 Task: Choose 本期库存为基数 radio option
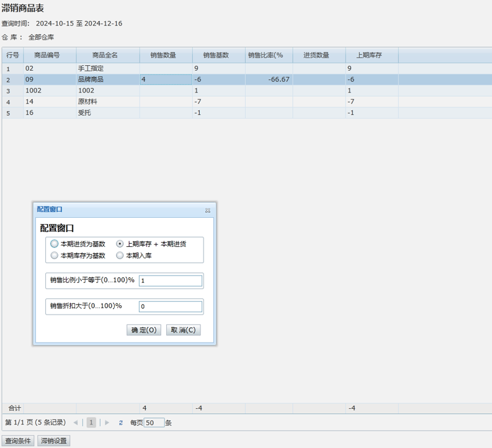click(x=55, y=255)
